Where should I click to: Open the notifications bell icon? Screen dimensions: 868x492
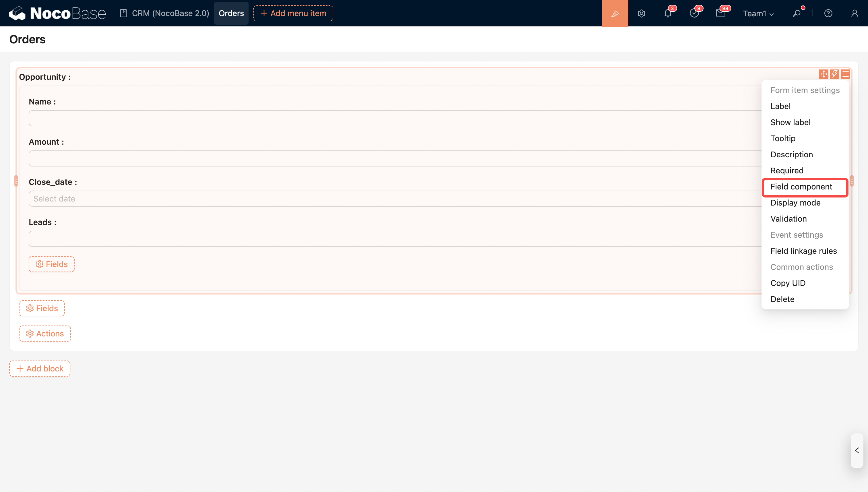click(668, 13)
